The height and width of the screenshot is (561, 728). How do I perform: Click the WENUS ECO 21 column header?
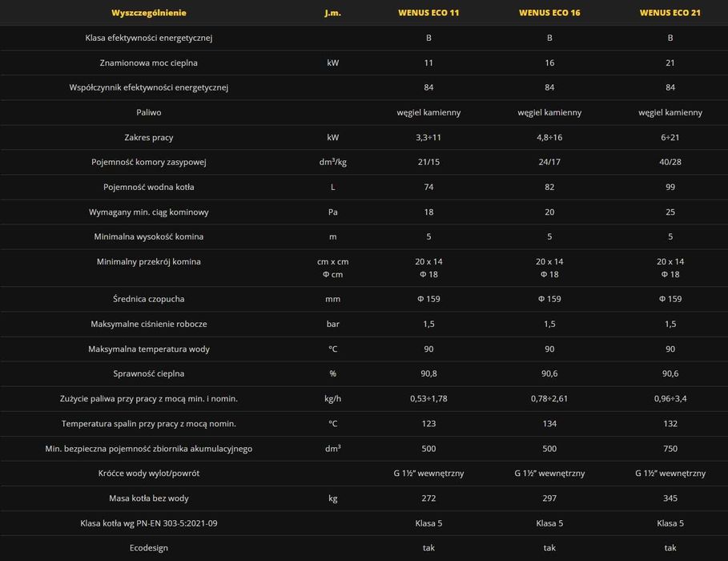670,13
